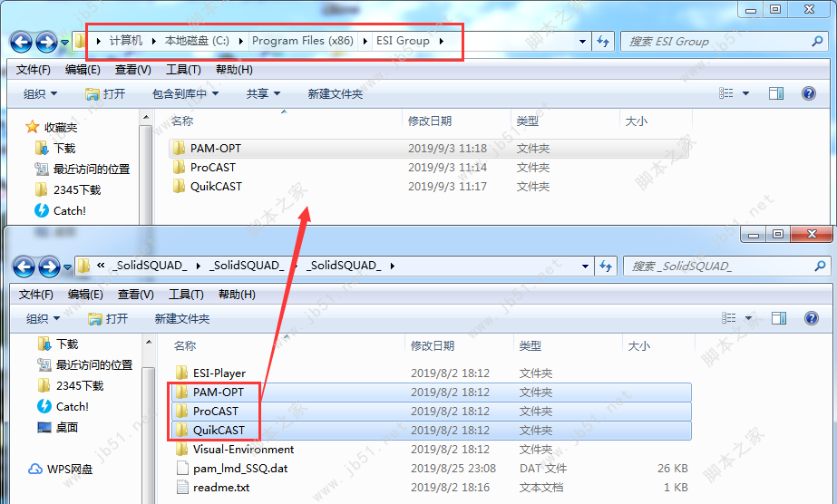Open 包含到库中 dropdown
The width and height of the screenshot is (837, 504).
point(185,94)
